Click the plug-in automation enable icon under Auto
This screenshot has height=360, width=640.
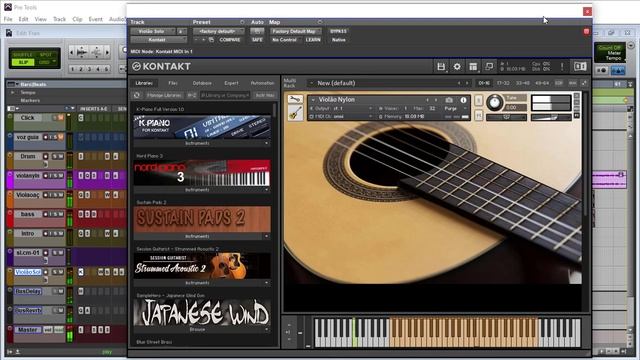point(257,31)
